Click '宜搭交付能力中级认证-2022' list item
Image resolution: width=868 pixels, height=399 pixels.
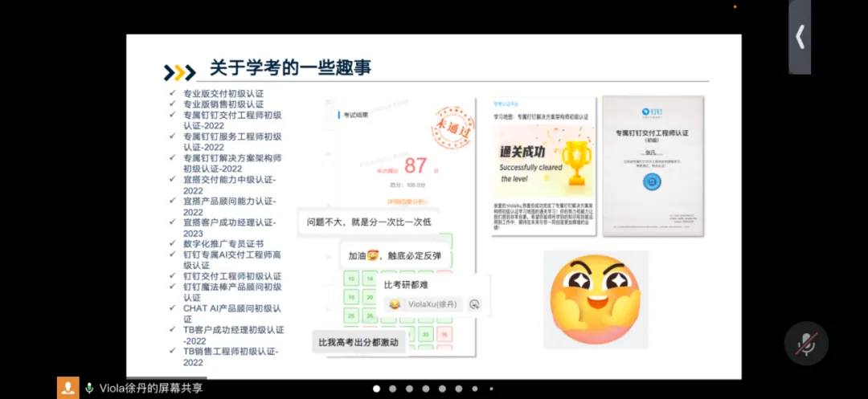230,185
